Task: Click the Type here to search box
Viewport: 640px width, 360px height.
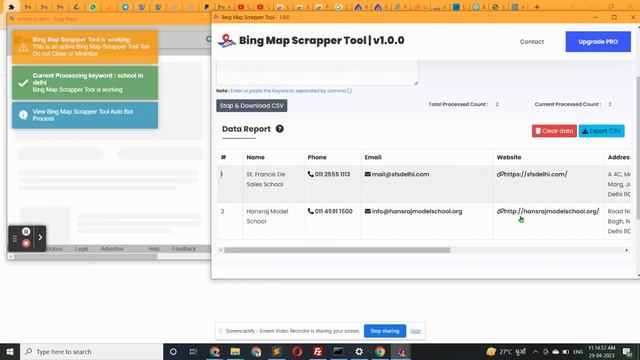Action: pos(91,351)
